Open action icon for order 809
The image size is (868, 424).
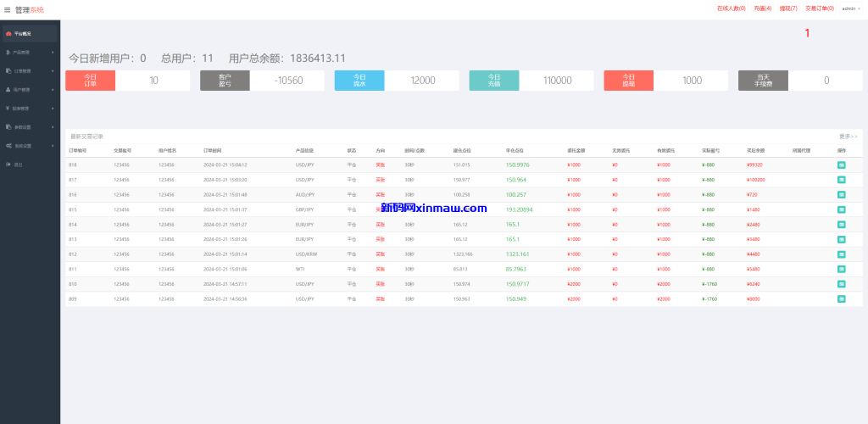pos(842,298)
